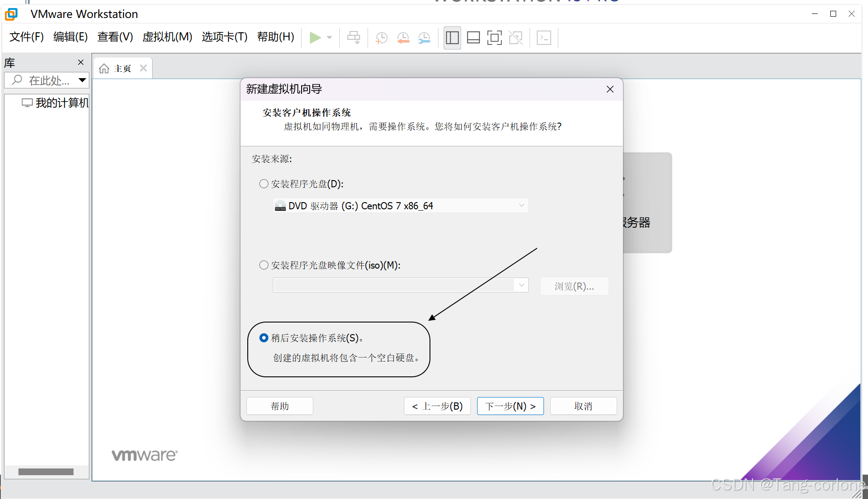Enter full screen mode icon

coord(494,38)
